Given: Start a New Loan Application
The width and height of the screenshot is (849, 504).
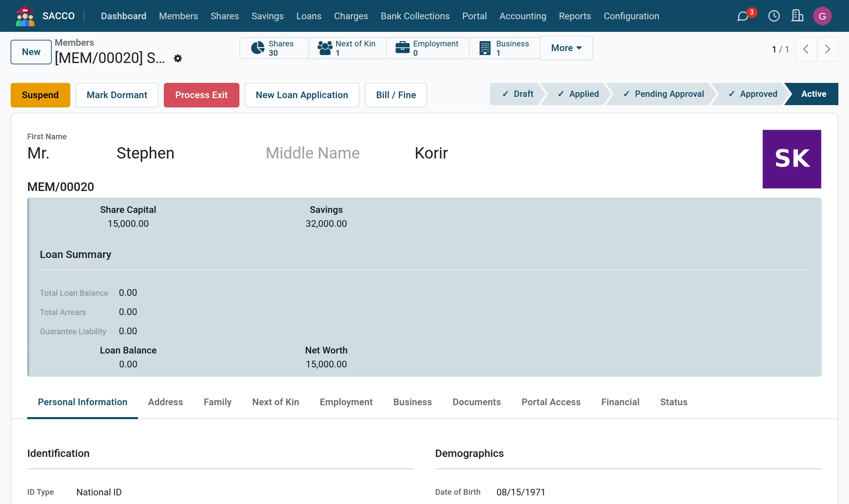Looking at the screenshot, I should pyautogui.click(x=302, y=95).
